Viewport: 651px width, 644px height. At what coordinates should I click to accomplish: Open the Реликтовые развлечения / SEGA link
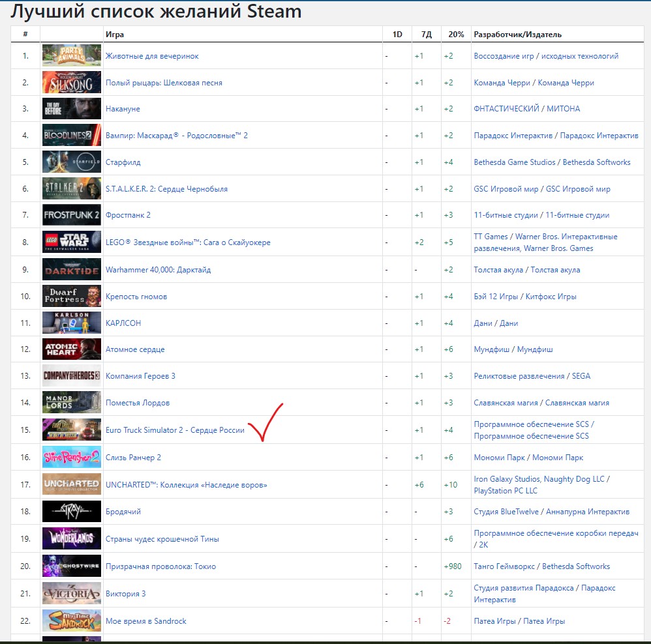pos(532,376)
